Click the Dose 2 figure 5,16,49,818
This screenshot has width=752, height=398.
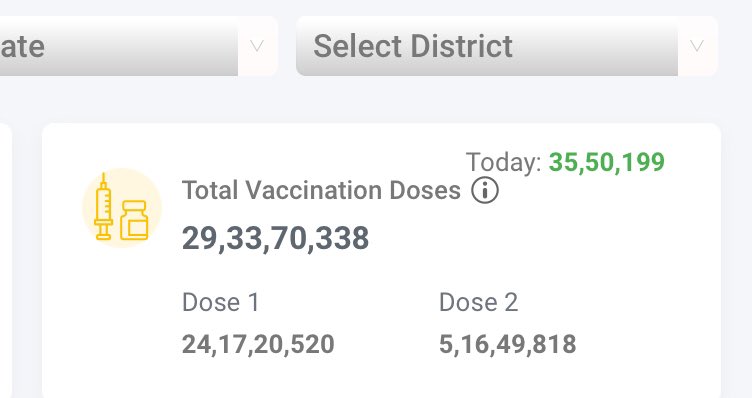(x=507, y=344)
